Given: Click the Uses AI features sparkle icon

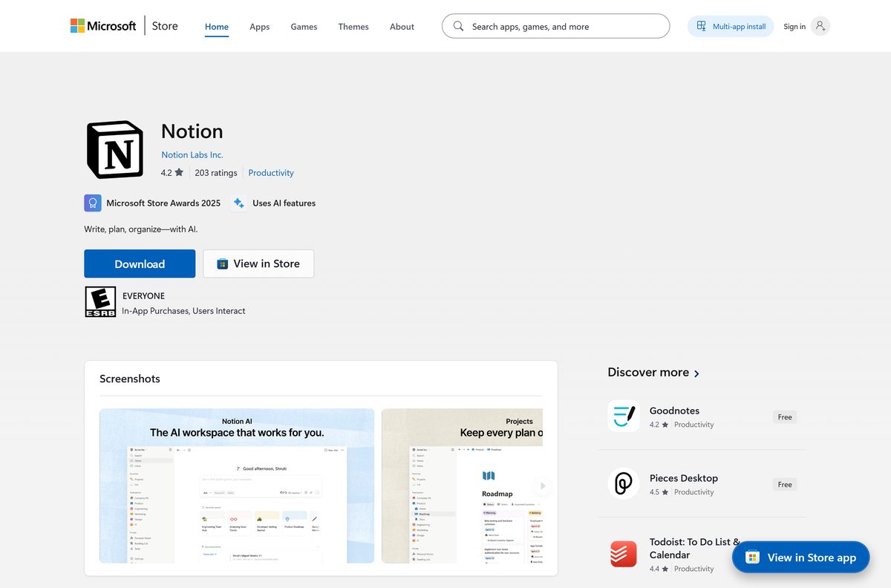Looking at the screenshot, I should point(238,203).
